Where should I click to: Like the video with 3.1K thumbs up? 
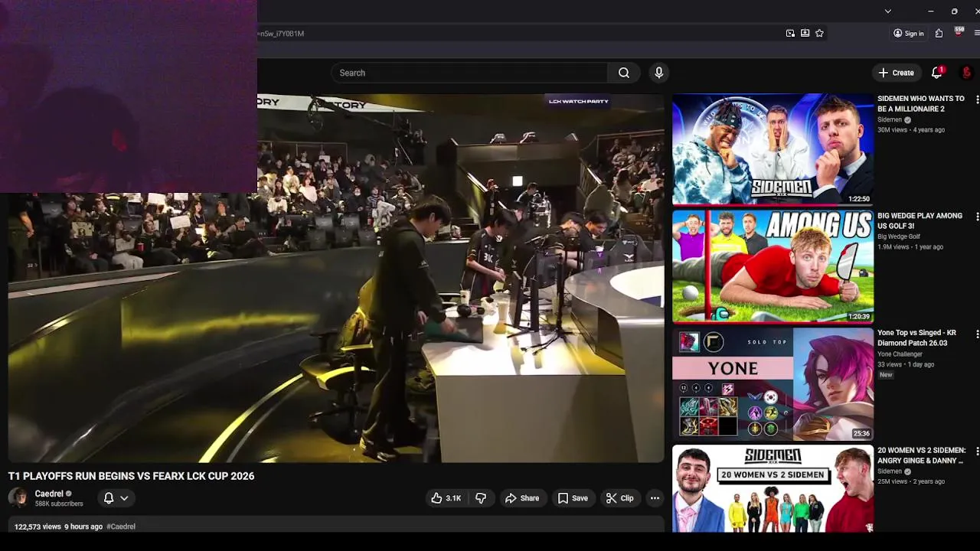pos(446,498)
